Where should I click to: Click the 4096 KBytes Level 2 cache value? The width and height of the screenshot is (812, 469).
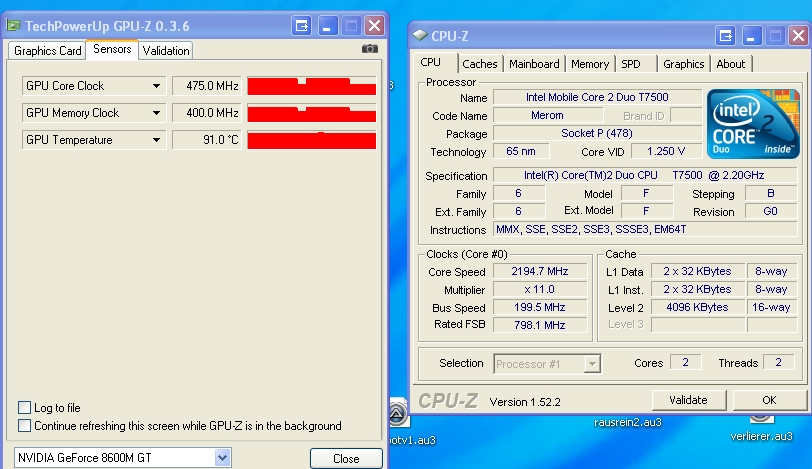click(698, 307)
